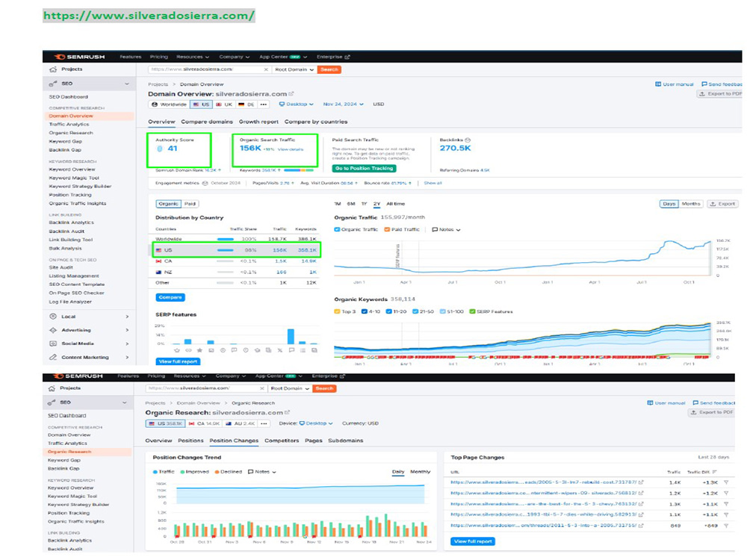The height and width of the screenshot is (560, 747).
Task: Click the Semrush logo in top screenshot
Action: [79, 57]
